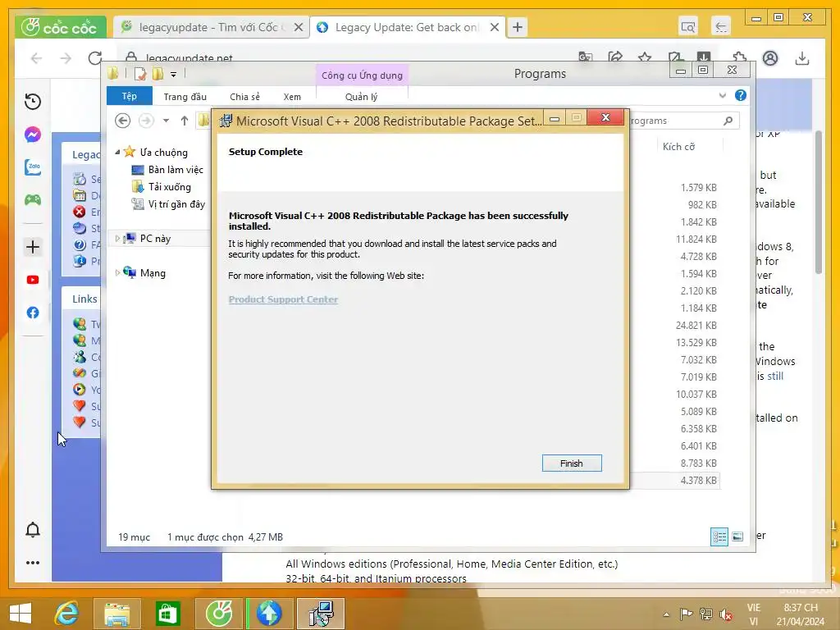Screen dimensions: 840x630
Task: Open Zalo in Cốc Cốc sidebar
Action: 33,167
